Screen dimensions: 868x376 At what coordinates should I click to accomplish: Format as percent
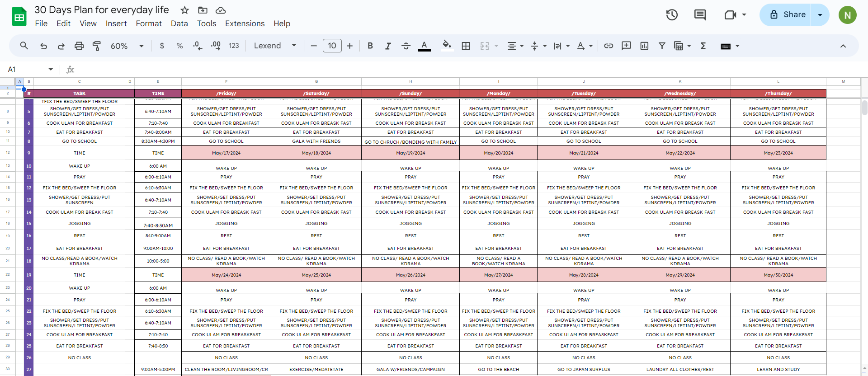click(x=179, y=46)
